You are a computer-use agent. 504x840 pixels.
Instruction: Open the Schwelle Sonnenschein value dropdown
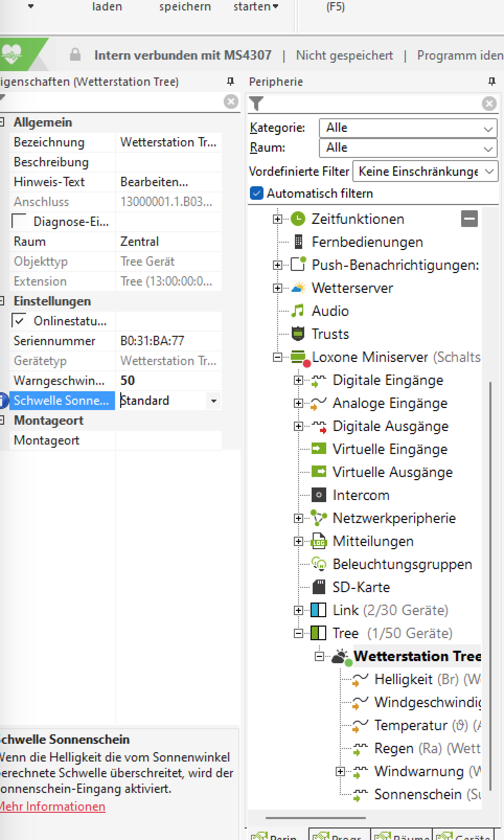click(x=214, y=401)
